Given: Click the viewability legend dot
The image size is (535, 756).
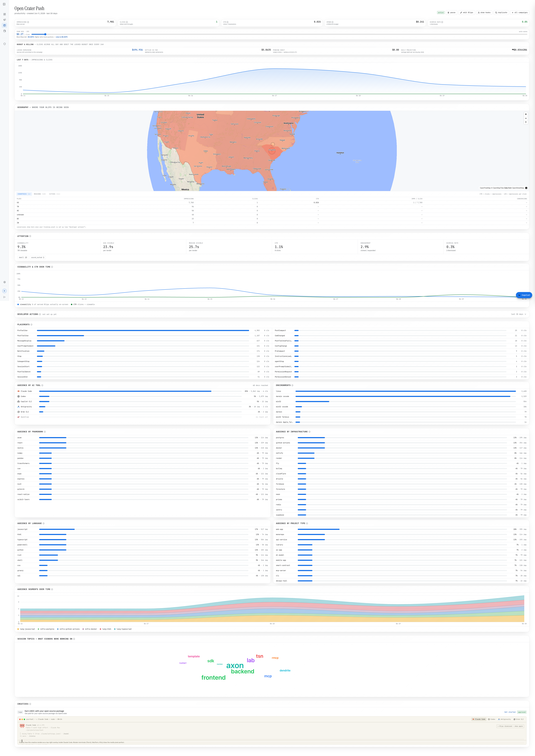Looking at the screenshot, I should pos(18,304).
